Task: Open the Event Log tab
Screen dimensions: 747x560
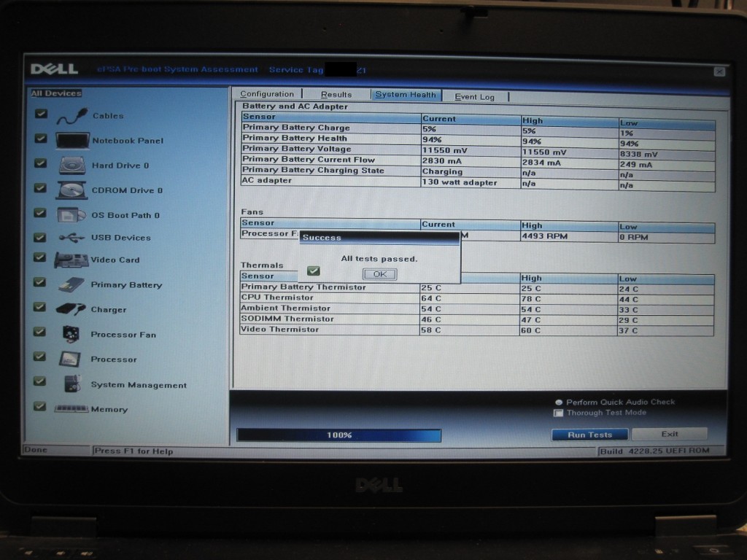Action: click(x=474, y=97)
